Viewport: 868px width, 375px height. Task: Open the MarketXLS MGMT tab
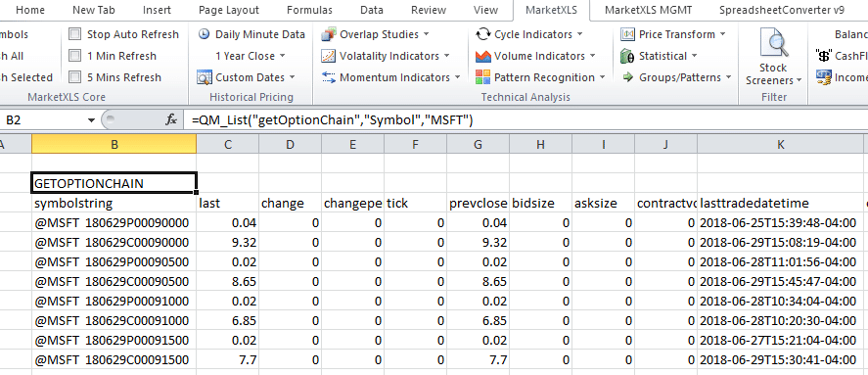point(648,10)
